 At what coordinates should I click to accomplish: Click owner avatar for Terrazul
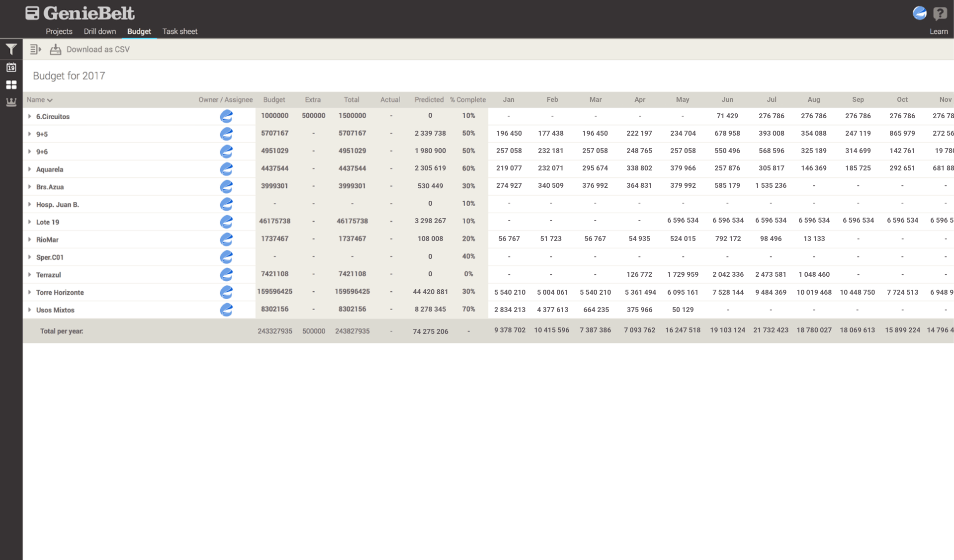226,274
